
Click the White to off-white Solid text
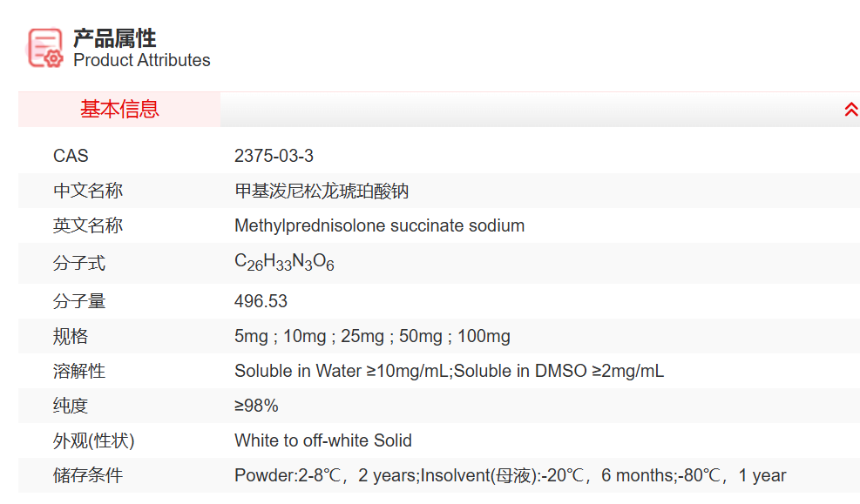click(322, 440)
